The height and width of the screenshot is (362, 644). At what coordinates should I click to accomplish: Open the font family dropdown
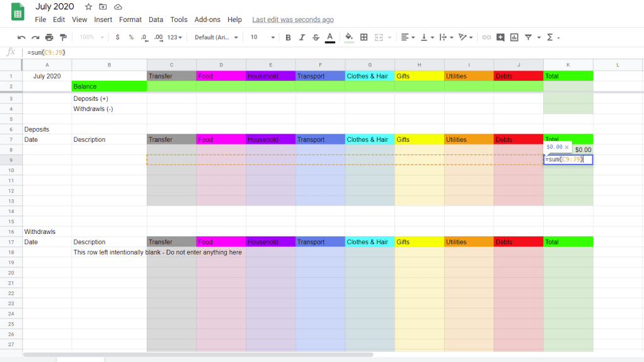point(216,38)
